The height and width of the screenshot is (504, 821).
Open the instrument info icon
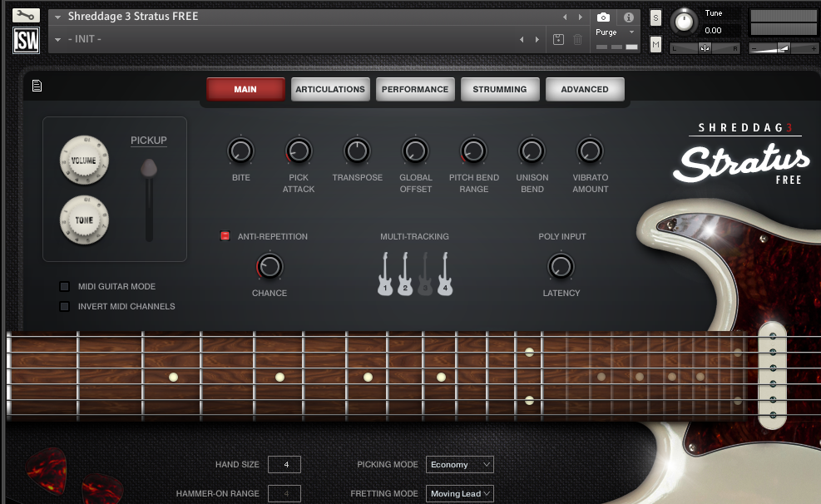click(x=628, y=17)
